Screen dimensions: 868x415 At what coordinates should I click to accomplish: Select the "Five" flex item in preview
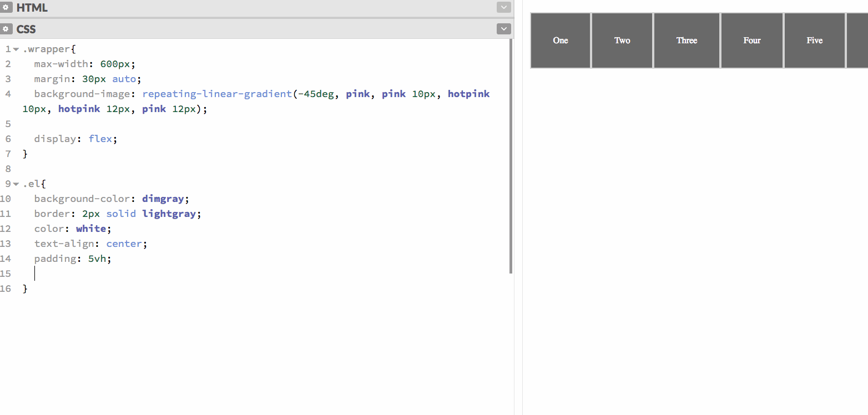pos(814,41)
